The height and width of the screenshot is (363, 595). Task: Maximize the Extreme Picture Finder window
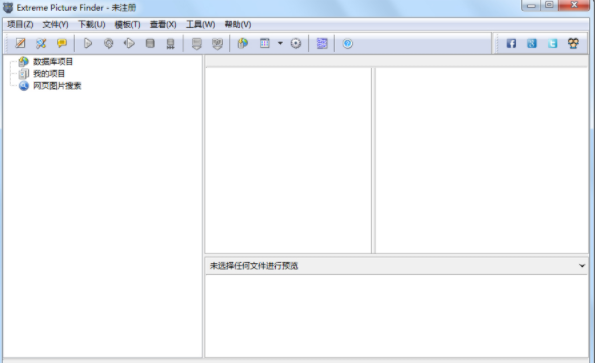(x=549, y=5)
